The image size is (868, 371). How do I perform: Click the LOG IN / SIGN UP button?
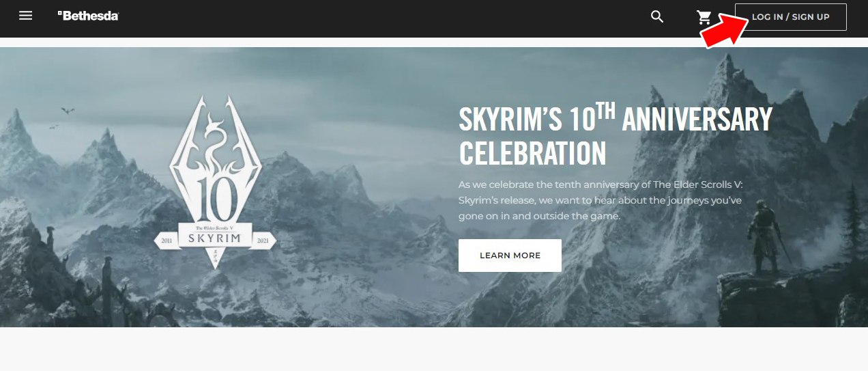coord(790,16)
